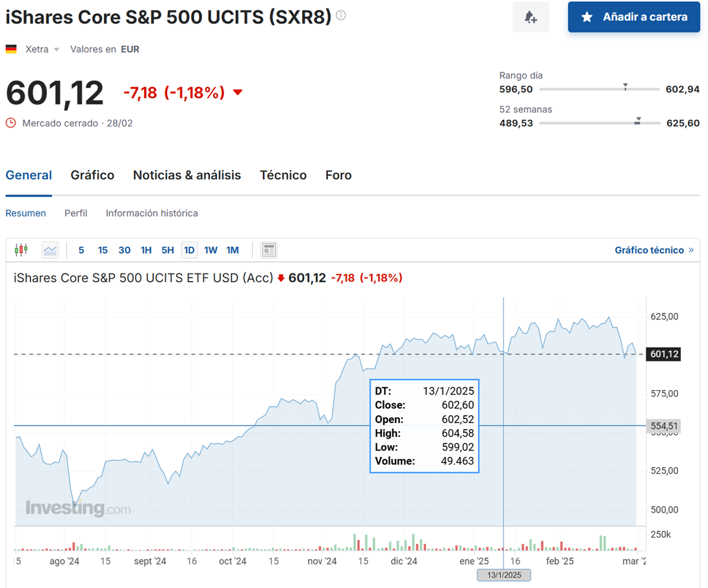Click the chart news table icon
The height and width of the screenshot is (588, 708).
[269, 250]
